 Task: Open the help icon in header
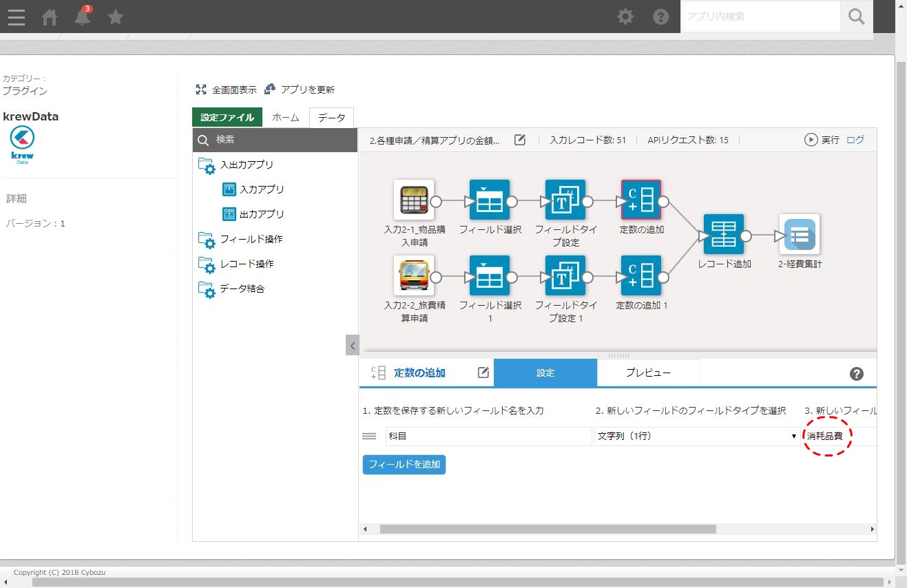coord(661,17)
